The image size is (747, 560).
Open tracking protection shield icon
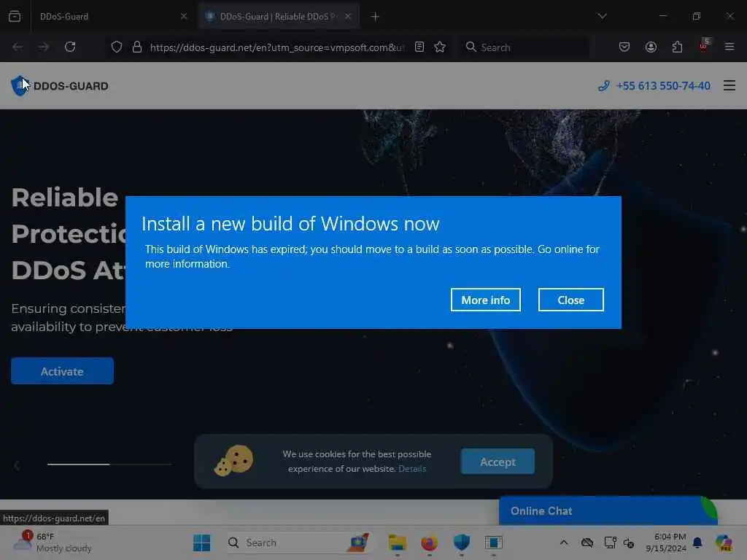pos(116,47)
